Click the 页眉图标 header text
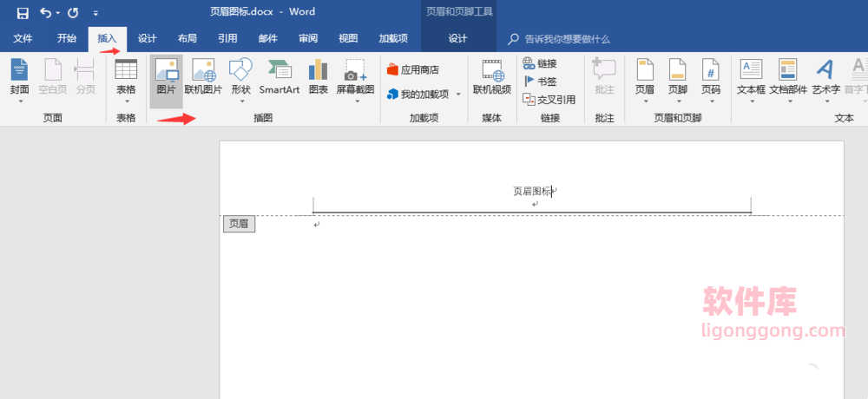 (532, 191)
